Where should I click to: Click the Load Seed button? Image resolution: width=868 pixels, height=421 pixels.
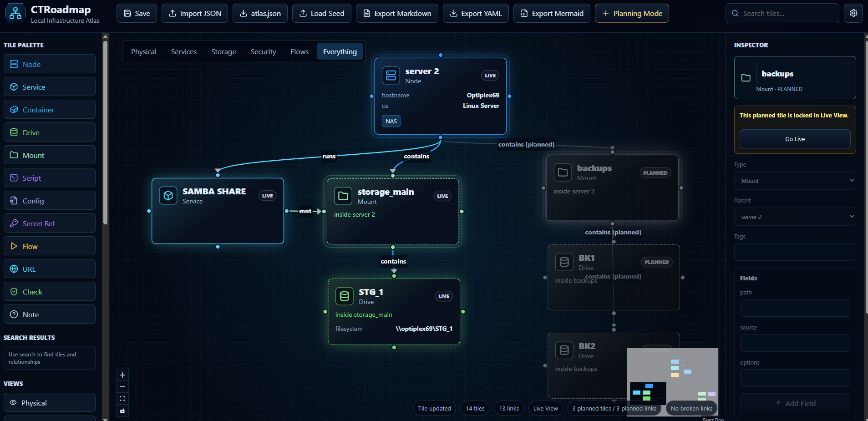pos(322,13)
